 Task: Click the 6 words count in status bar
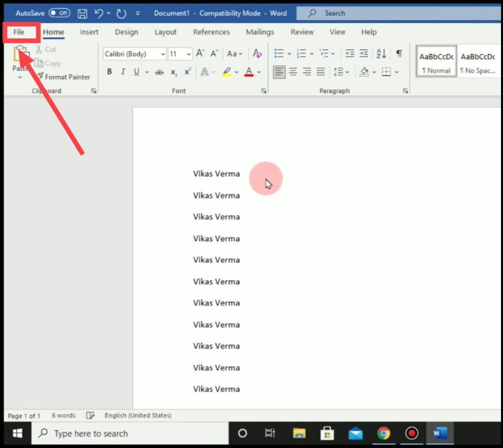(63, 416)
